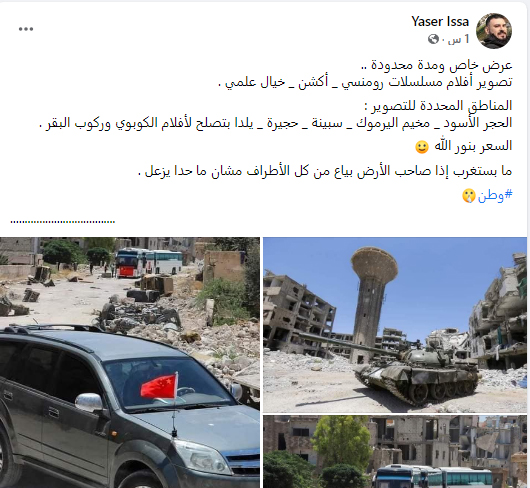Viewport: 530px width, 488px height.
Task: Open the car with red flag photo
Action: coord(130,362)
